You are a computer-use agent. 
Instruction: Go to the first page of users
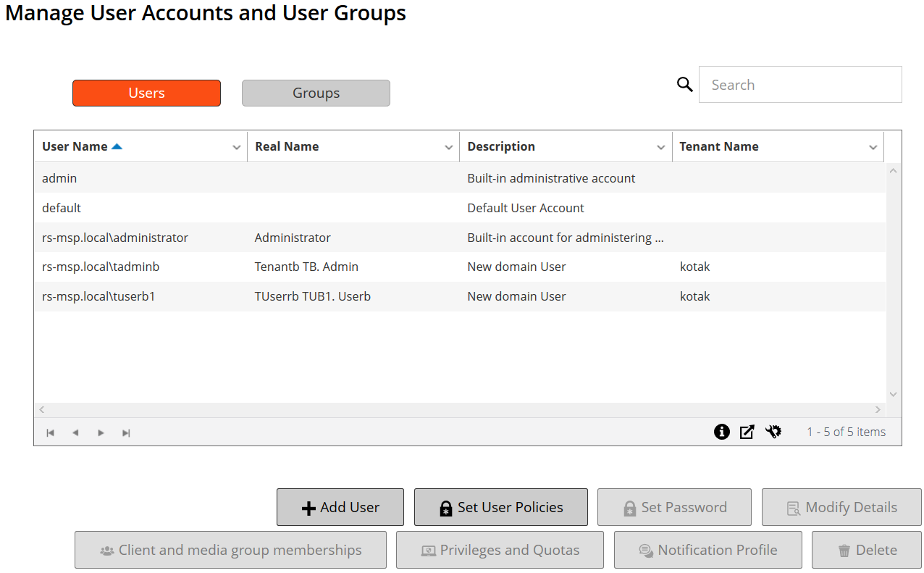[x=51, y=432]
